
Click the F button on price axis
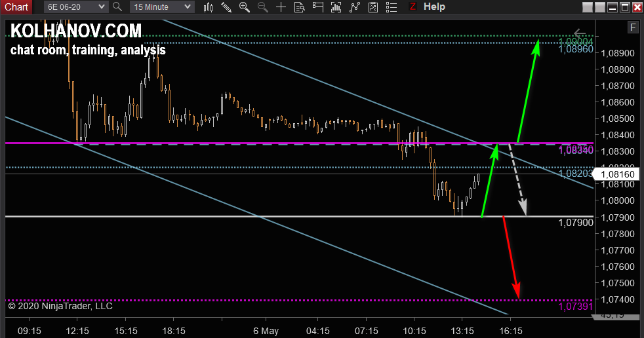[x=633, y=28]
